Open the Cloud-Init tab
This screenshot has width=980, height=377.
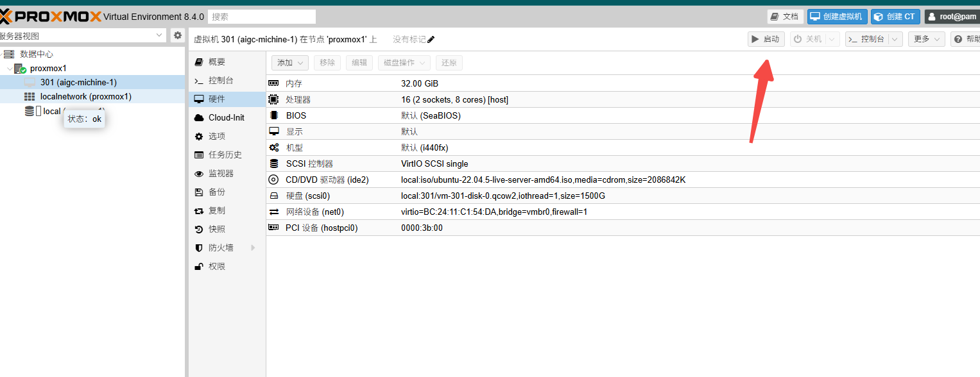[x=227, y=117]
